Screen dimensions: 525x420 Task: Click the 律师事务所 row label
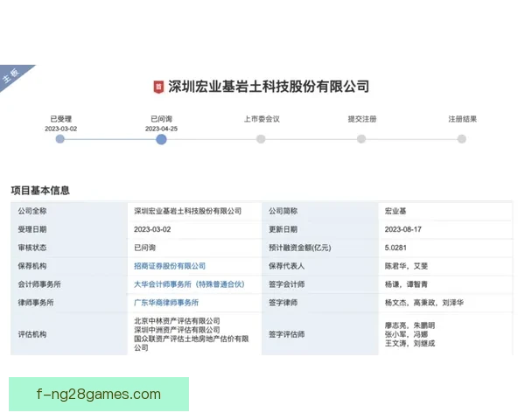pos(36,303)
